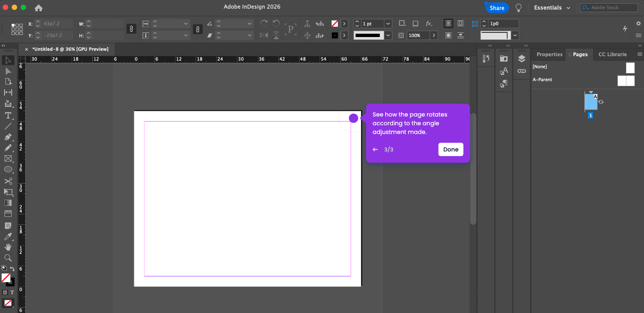Image resolution: width=644 pixels, height=313 pixels.
Task: Select the Eyedropper tool
Action: (8, 236)
